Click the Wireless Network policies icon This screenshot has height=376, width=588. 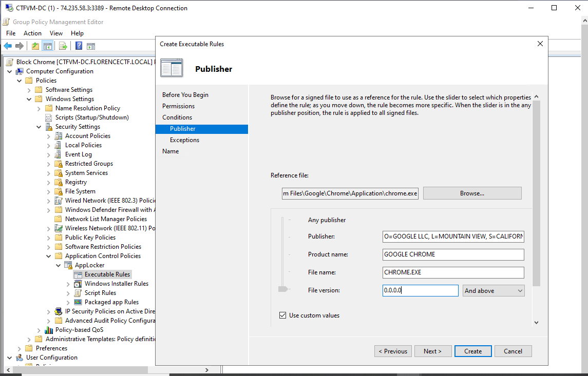[59, 228]
